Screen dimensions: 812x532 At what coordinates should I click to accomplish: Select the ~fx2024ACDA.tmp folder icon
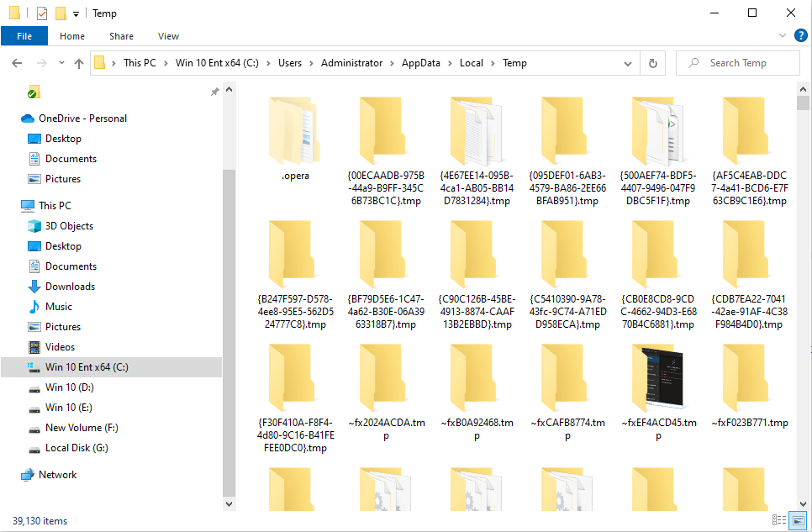[382, 379]
